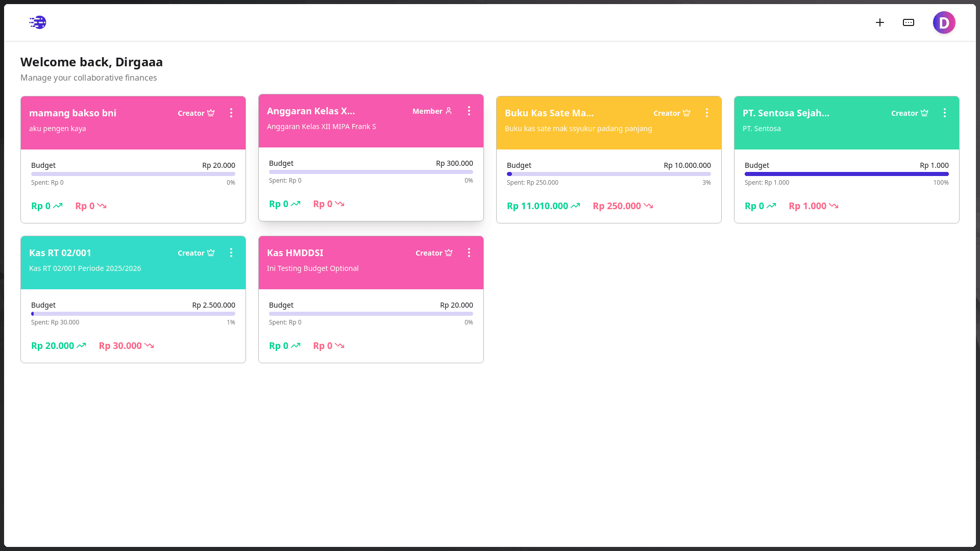Open three-dot menu on Kas RT 02/001
Image resolution: width=980 pixels, height=551 pixels.
click(x=231, y=253)
